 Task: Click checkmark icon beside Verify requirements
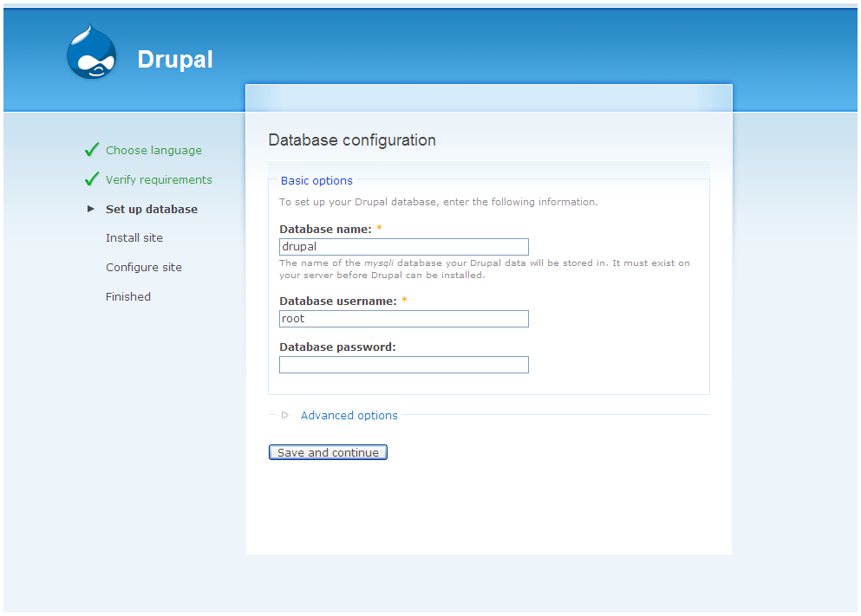coord(92,178)
